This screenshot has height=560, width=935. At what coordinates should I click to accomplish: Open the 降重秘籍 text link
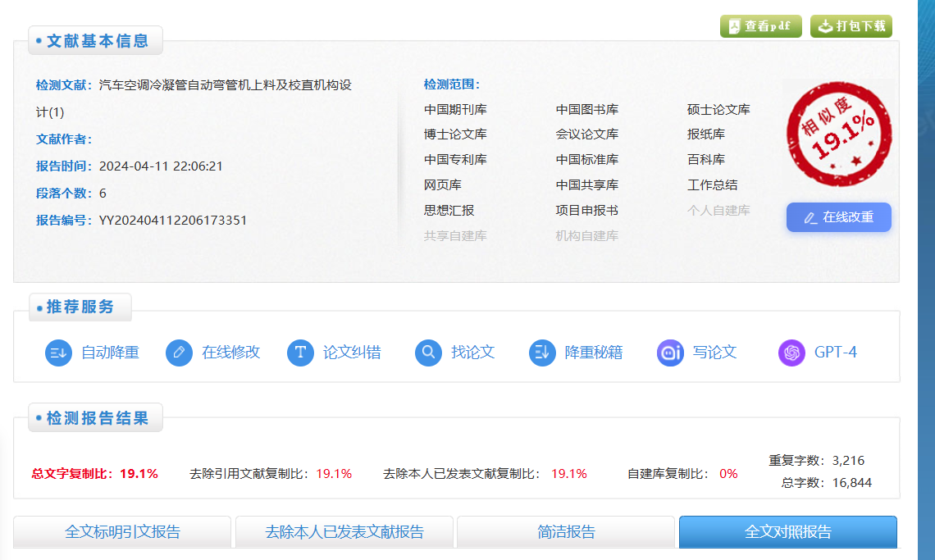point(594,353)
